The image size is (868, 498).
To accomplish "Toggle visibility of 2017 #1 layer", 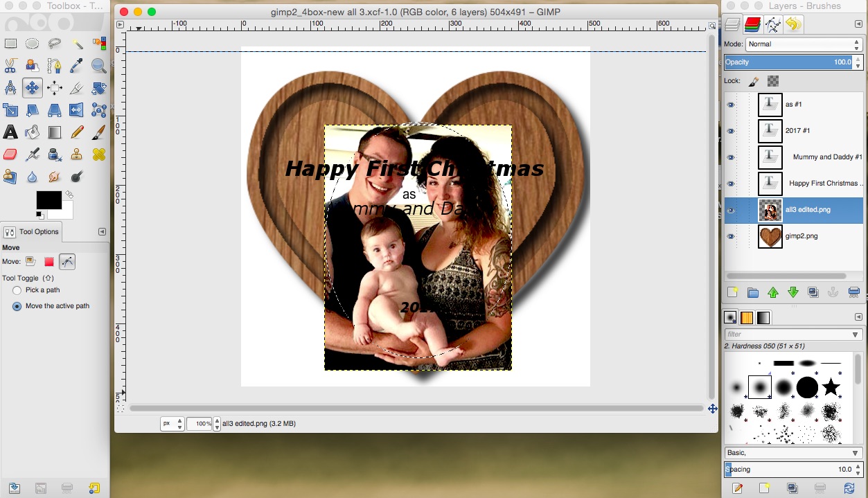I will tap(730, 131).
